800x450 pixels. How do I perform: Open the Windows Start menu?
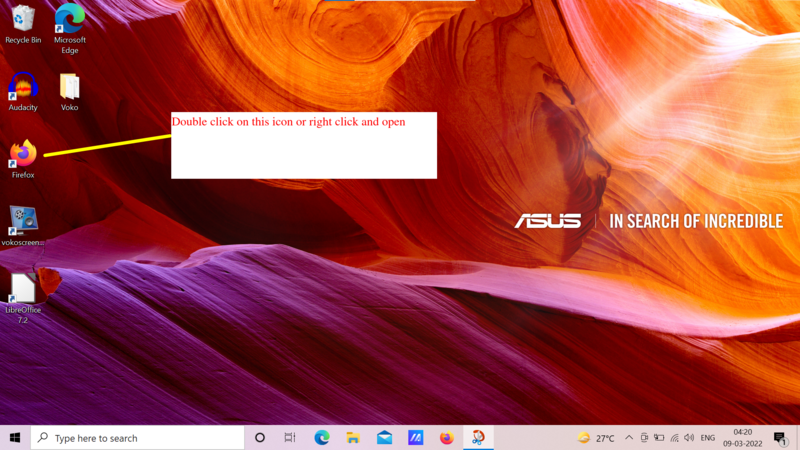tap(15, 438)
